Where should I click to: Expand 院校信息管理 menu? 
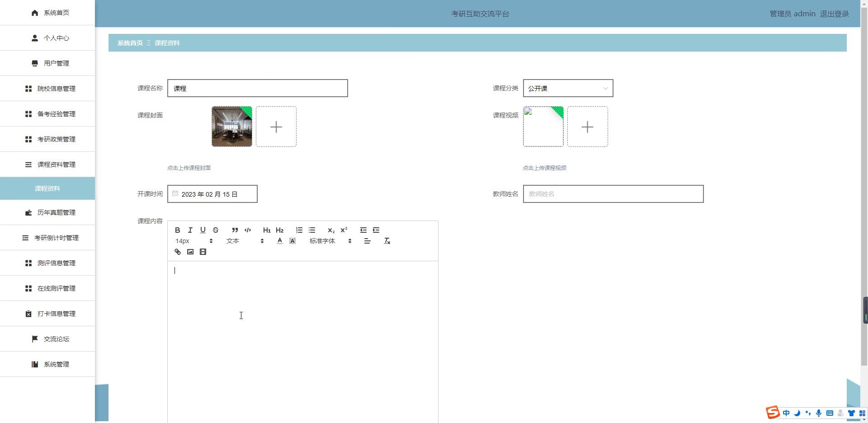click(x=47, y=89)
